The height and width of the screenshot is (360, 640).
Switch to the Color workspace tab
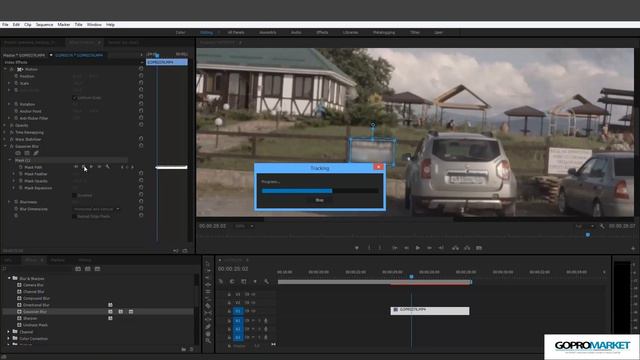[x=180, y=32]
